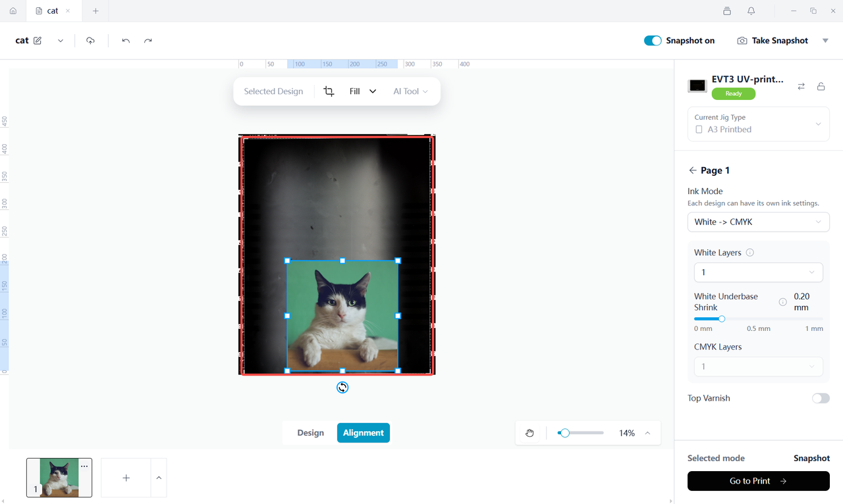The width and height of the screenshot is (843, 504).
Task: Click the 0.20 mm shrink value
Action: [802, 302]
